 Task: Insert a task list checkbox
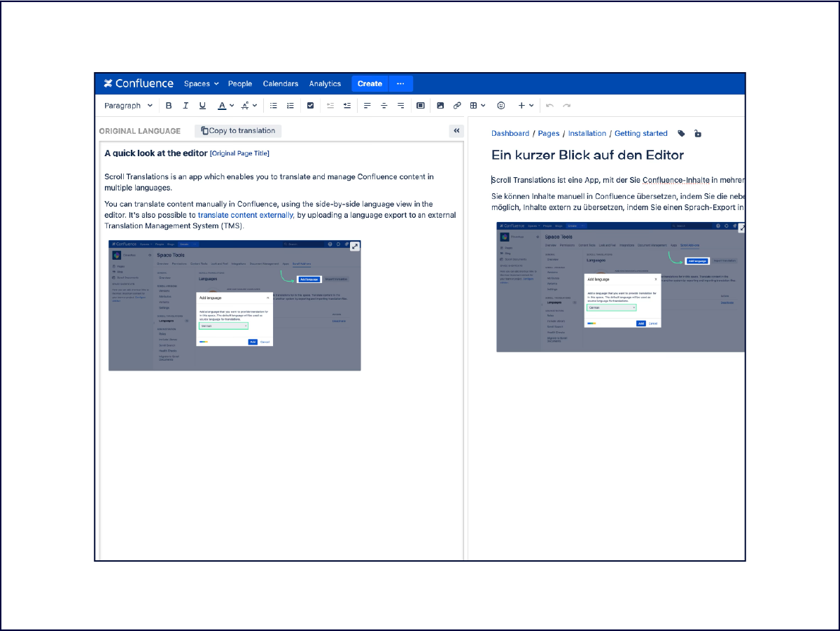(311, 106)
